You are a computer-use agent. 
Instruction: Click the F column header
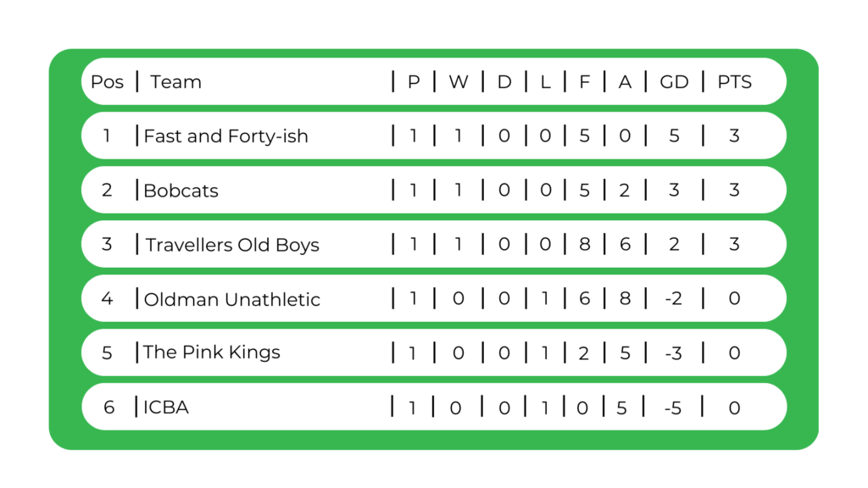point(584,82)
